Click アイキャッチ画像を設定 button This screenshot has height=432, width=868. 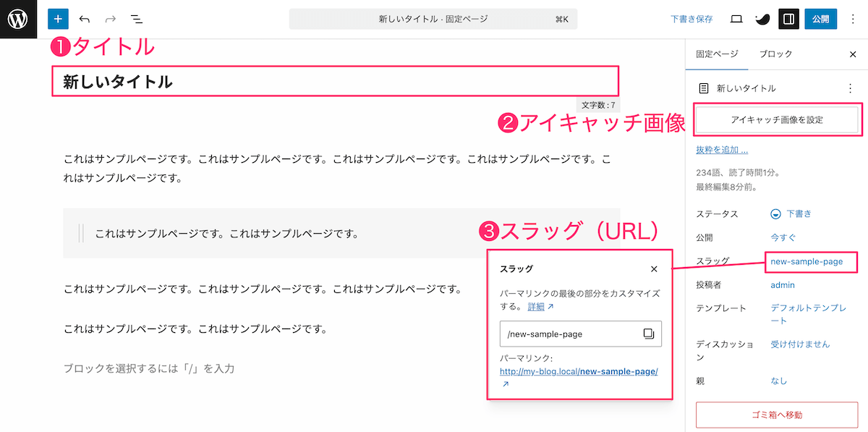[777, 120]
